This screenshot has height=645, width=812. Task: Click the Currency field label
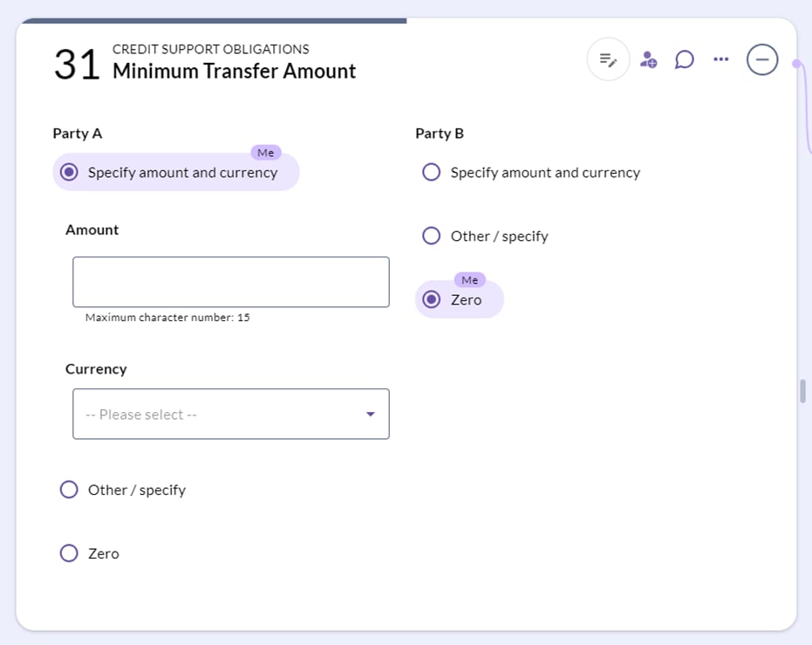[x=96, y=369]
